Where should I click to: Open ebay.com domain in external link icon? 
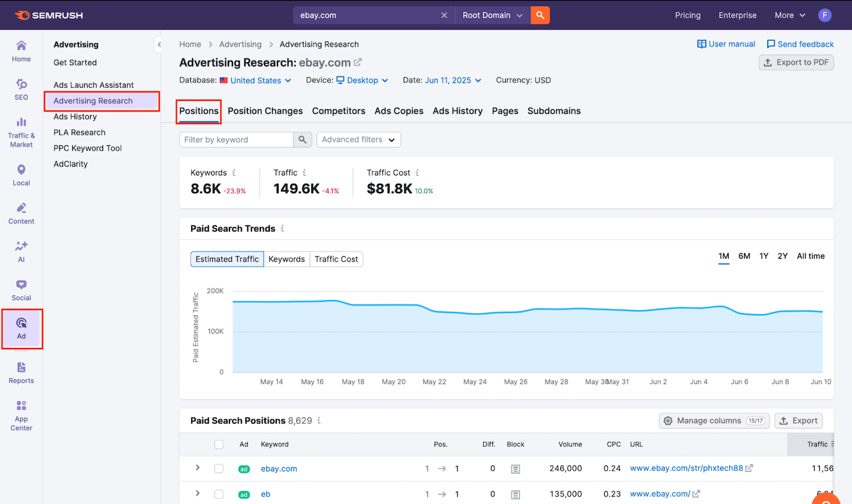[x=358, y=62]
